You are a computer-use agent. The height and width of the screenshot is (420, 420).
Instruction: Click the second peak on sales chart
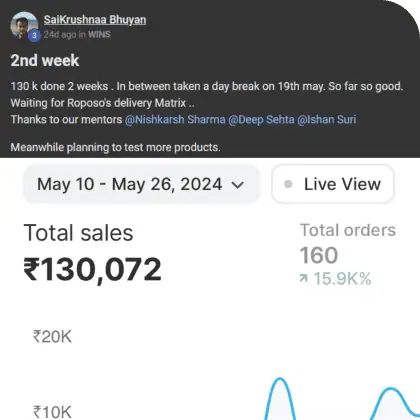pos(390,389)
